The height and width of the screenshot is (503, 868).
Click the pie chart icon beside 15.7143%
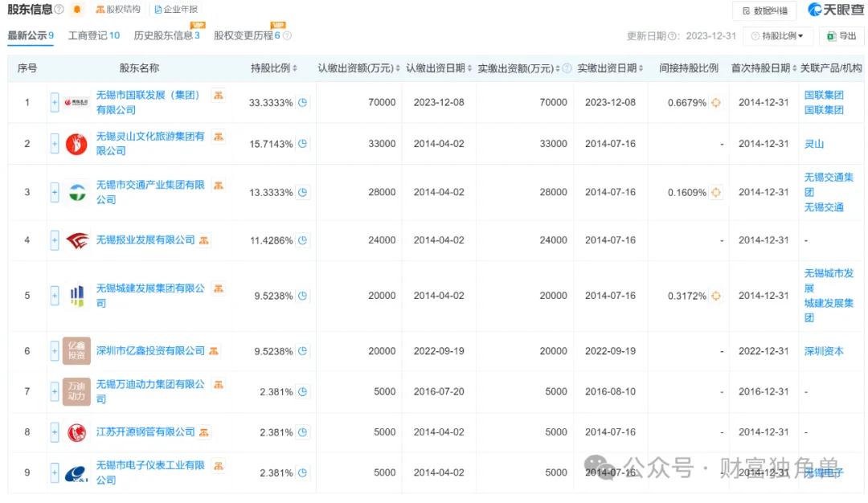(x=302, y=144)
